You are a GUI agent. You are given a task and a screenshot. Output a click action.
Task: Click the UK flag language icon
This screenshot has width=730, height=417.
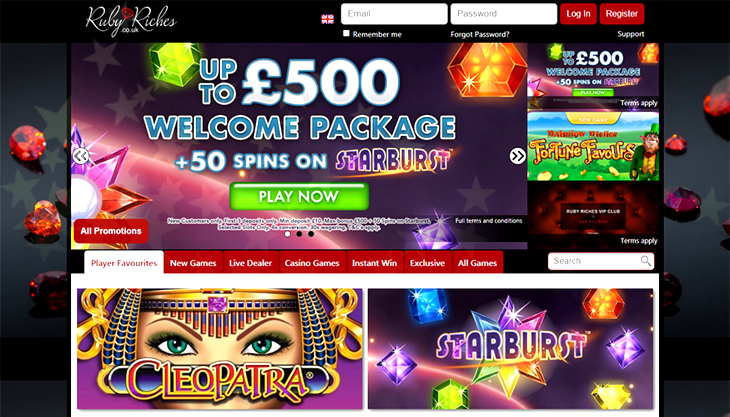click(327, 19)
